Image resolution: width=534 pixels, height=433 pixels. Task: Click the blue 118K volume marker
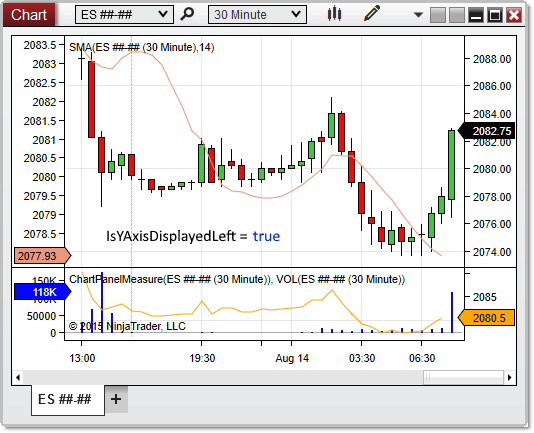(x=42, y=292)
